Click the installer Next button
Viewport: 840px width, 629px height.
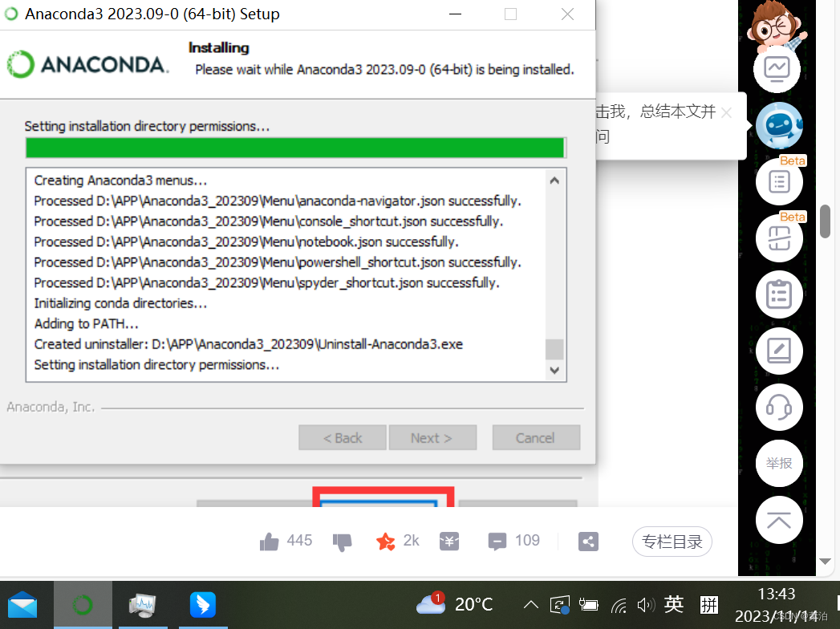click(432, 438)
